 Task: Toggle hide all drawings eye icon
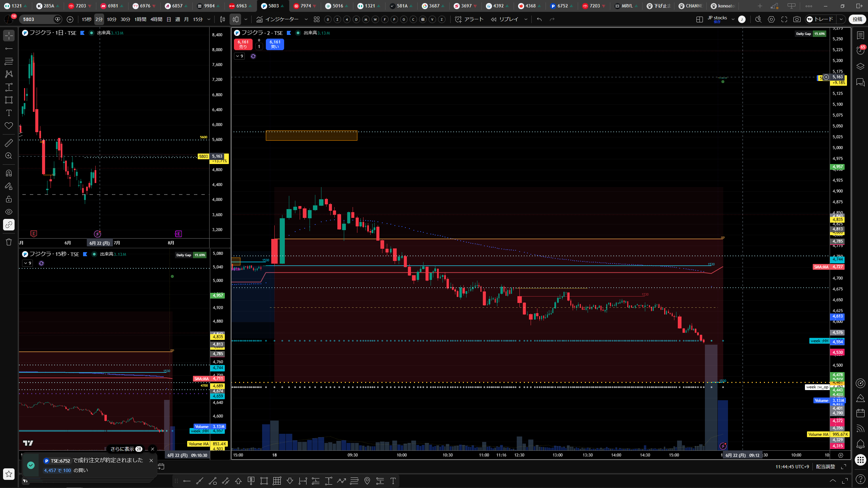click(x=9, y=212)
